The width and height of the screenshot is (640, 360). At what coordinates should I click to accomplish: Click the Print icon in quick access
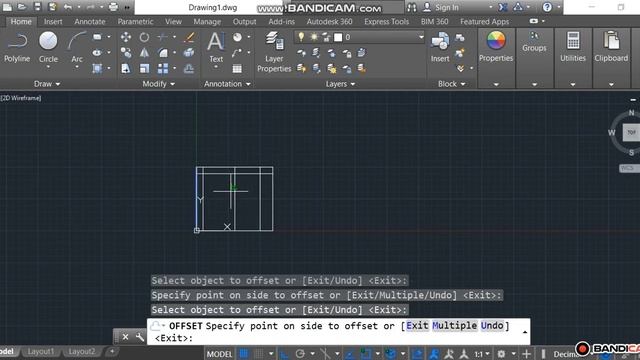113,7
